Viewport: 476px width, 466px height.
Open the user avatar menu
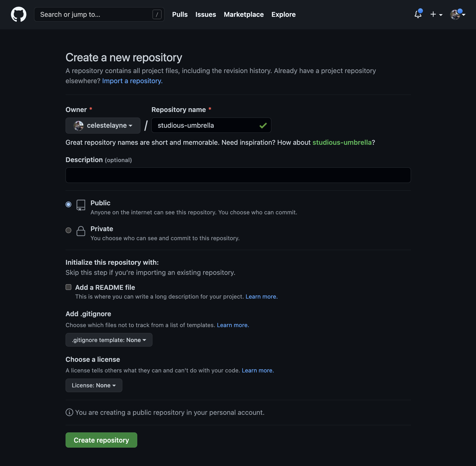click(x=457, y=14)
